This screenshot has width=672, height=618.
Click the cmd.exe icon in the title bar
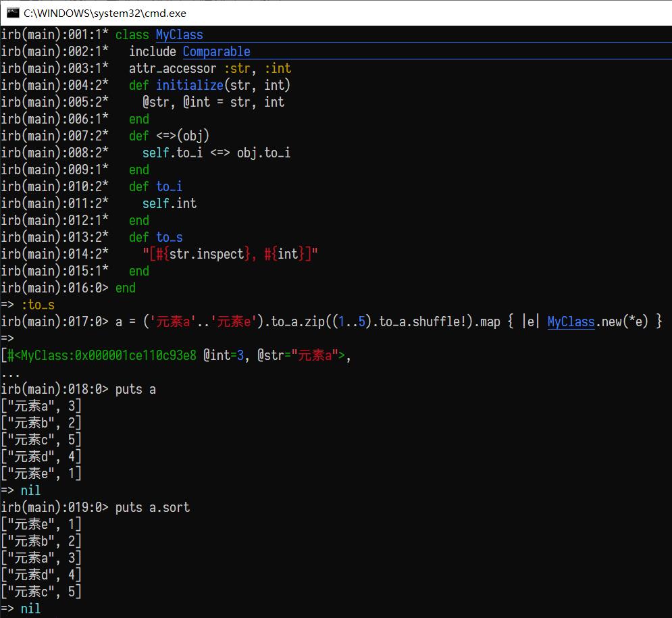coord(13,13)
